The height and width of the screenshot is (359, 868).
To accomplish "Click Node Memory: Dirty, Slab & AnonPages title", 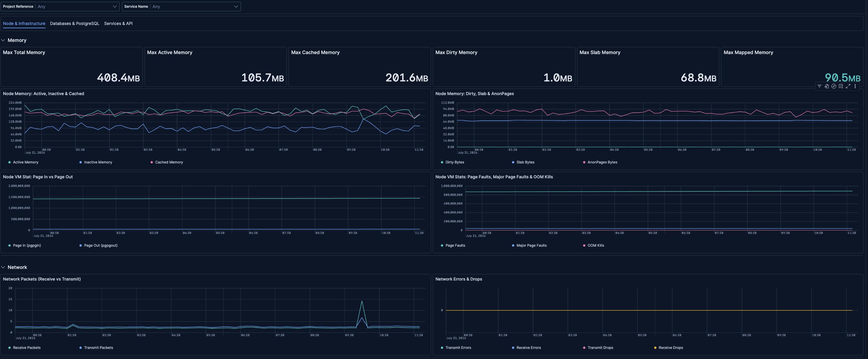I will coord(474,94).
